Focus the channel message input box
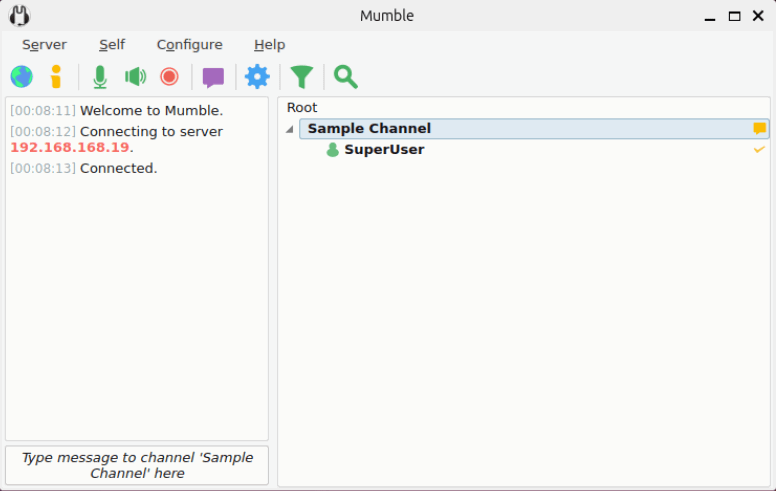The height and width of the screenshot is (491, 776). [x=137, y=465]
